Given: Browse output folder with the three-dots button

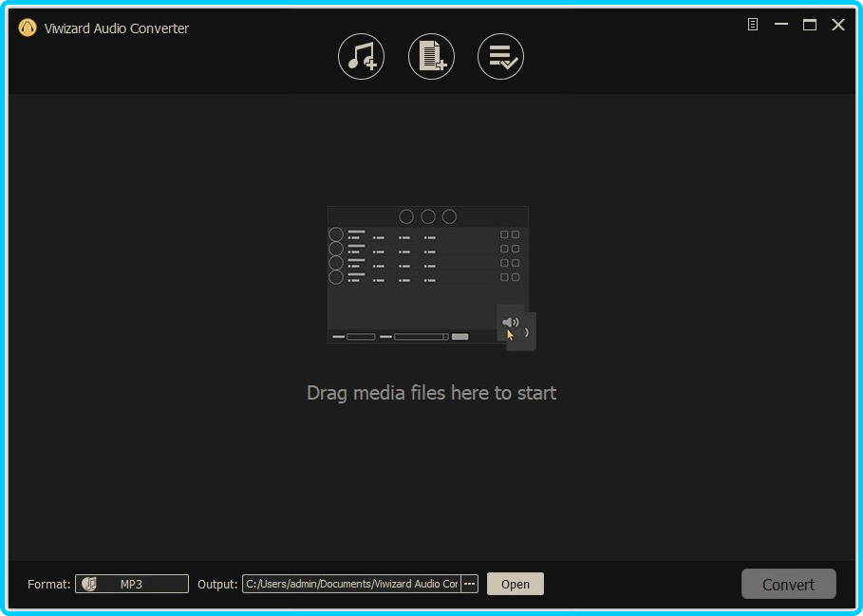Looking at the screenshot, I should [470, 584].
